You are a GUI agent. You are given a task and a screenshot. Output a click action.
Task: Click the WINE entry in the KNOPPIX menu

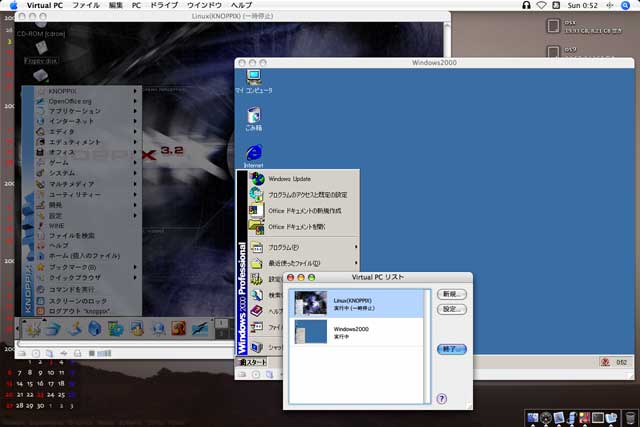(56, 226)
